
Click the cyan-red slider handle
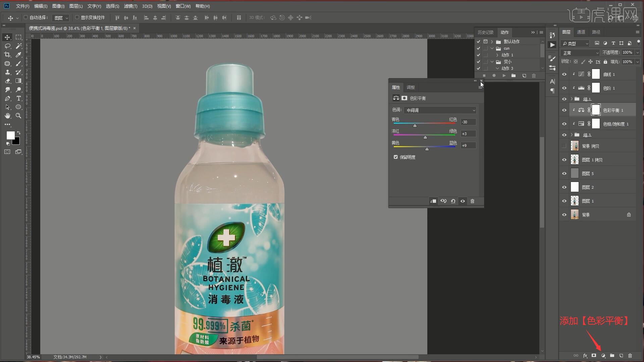(415, 126)
